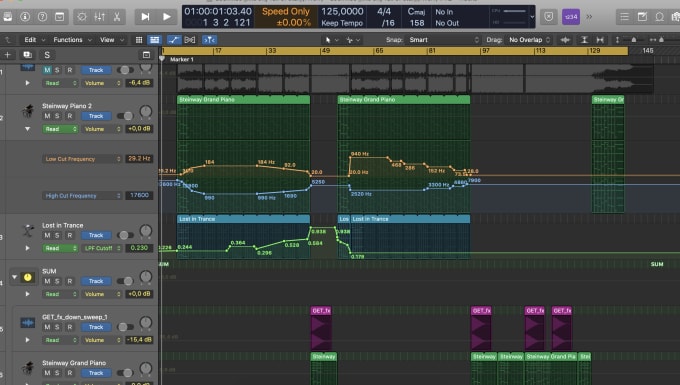
Task: Open LPF Cutoff parameter dropdown
Action: click(102, 248)
